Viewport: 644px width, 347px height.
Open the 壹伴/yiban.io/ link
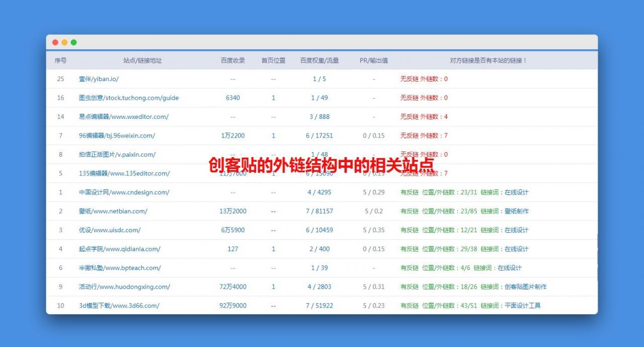point(99,79)
